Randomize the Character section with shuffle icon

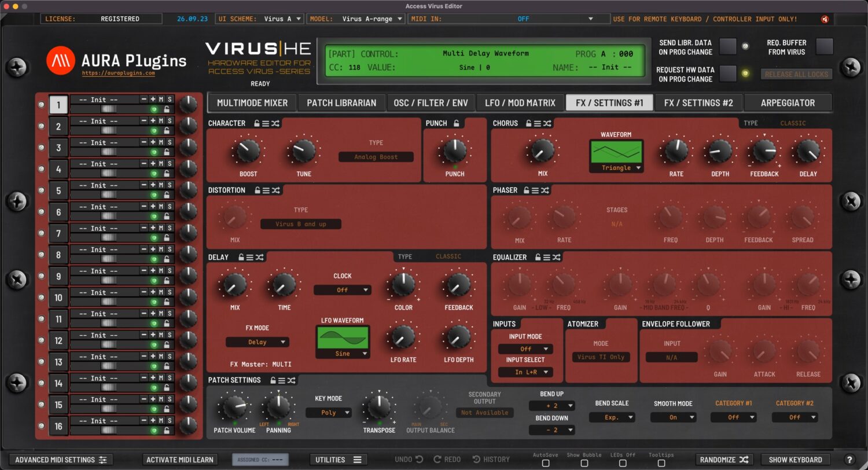(x=275, y=123)
